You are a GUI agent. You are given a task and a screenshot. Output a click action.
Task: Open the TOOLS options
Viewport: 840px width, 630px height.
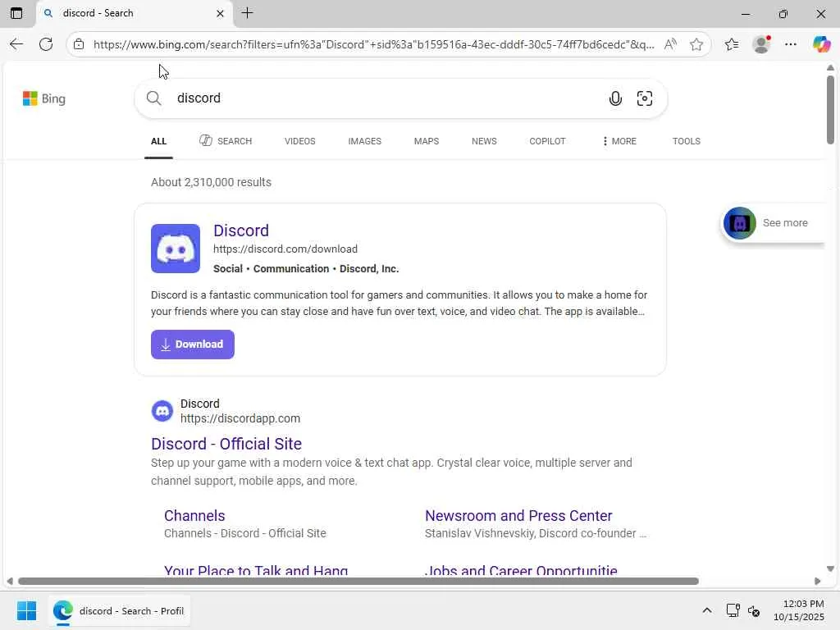tap(687, 141)
